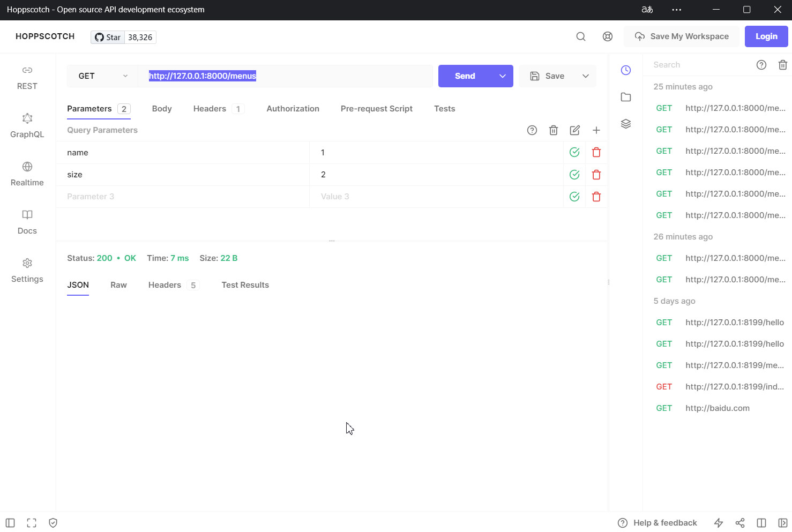Open the GraphQL section in sidebar

pyautogui.click(x=27, y=126)
